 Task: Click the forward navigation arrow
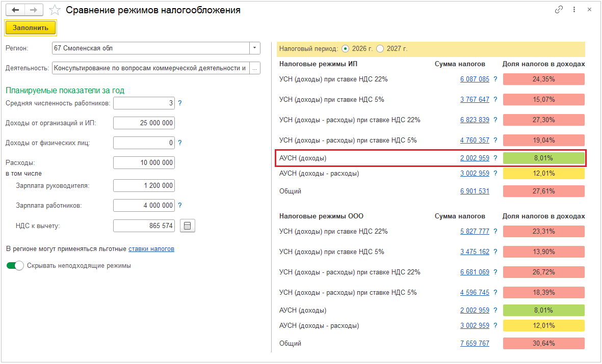pos(34,10)
